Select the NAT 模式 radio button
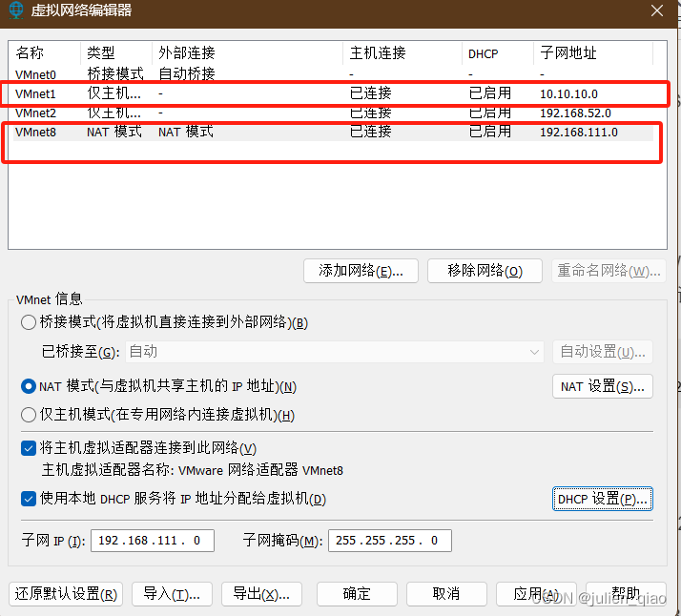The width and height of the screenshot is (681, 616). (29, 386)
